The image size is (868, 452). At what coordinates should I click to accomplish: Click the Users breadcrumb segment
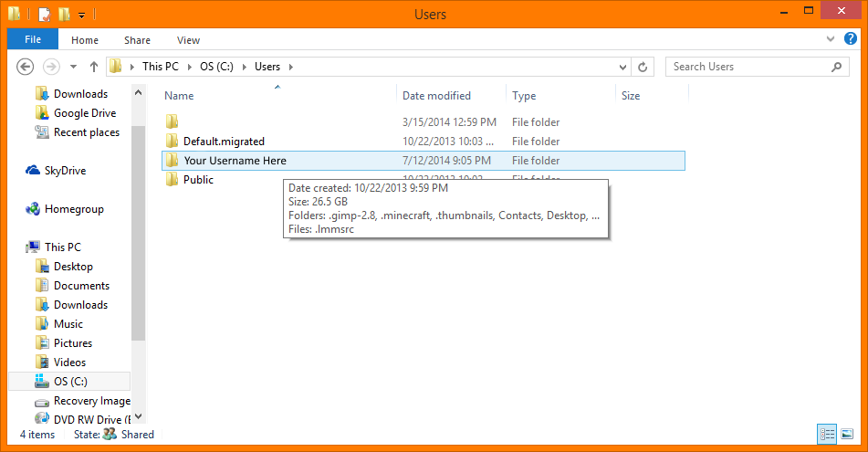pyautogui.click(x=267, y=67)
